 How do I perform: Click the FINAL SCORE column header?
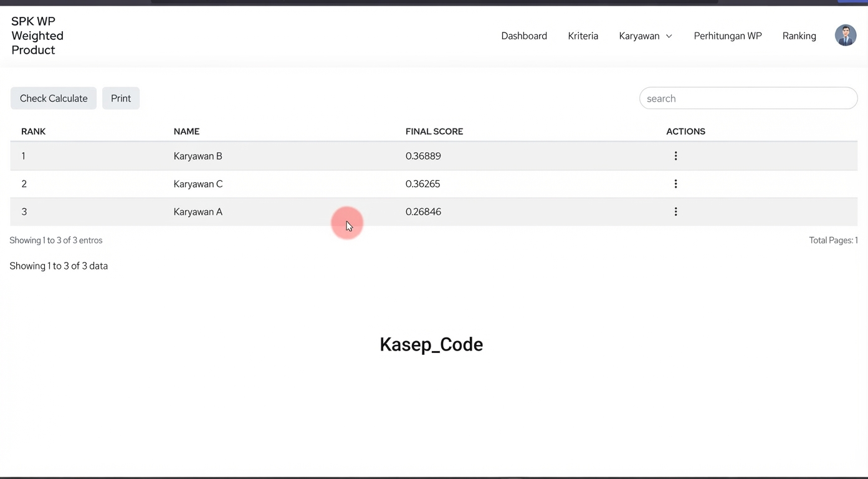click(434, 132)
